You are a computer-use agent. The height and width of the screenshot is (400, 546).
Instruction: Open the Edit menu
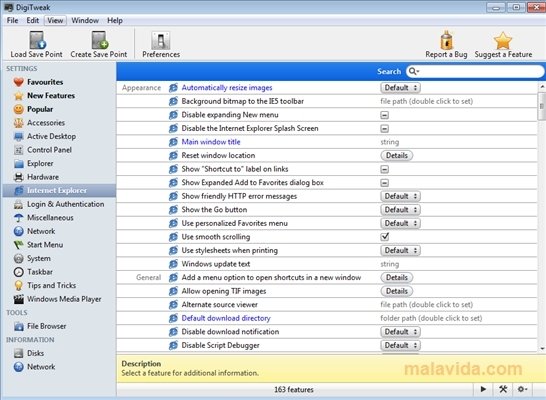[32, 21]
